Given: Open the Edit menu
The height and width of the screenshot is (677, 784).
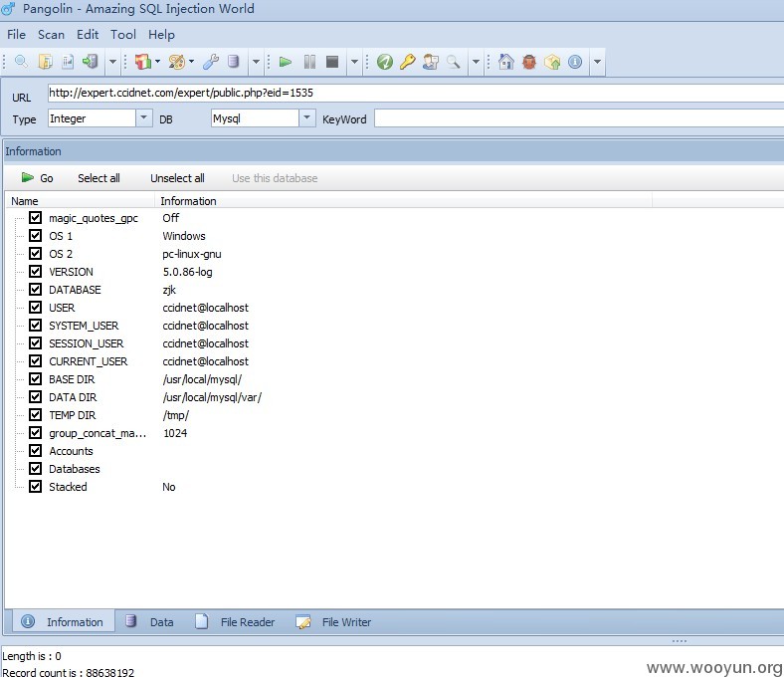Looking at the screenshot, I should (88, 35).
